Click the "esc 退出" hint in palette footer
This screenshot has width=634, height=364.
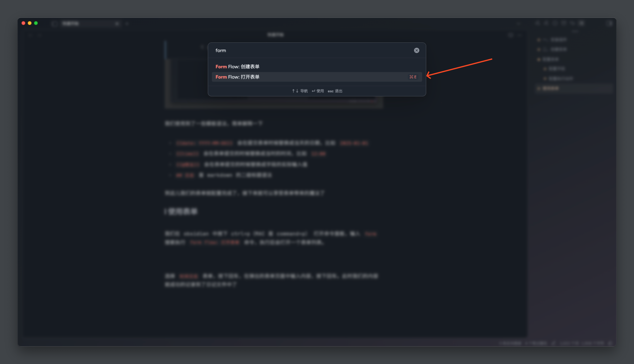(x=335, y=91)
